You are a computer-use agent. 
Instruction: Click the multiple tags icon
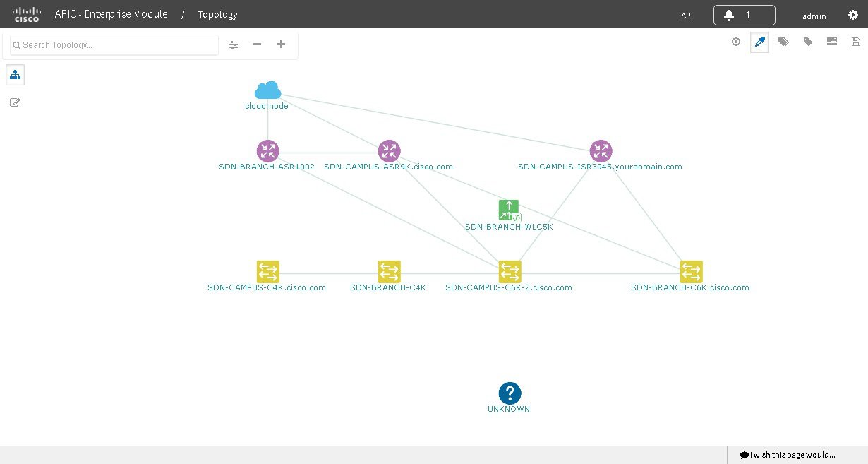[x=783, y=42]
